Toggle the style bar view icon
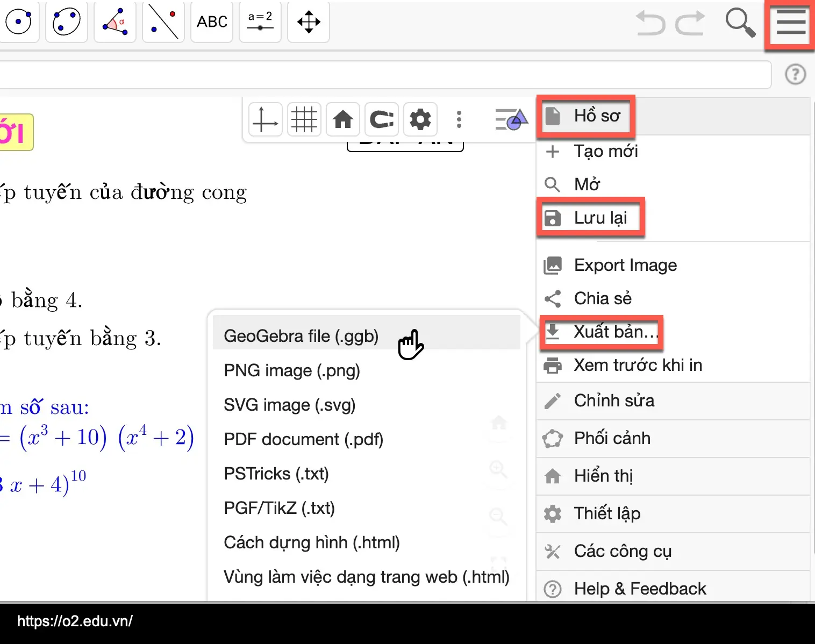Image resolution: width=815 pixels, height=644 pixels. 511,119
